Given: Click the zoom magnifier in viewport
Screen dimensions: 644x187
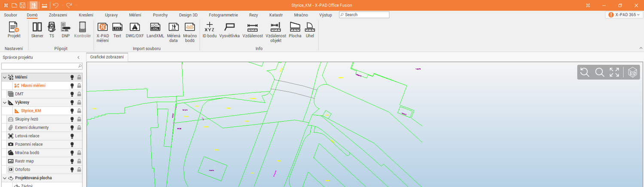Looking at the screenshot, I should click(600, 72).
